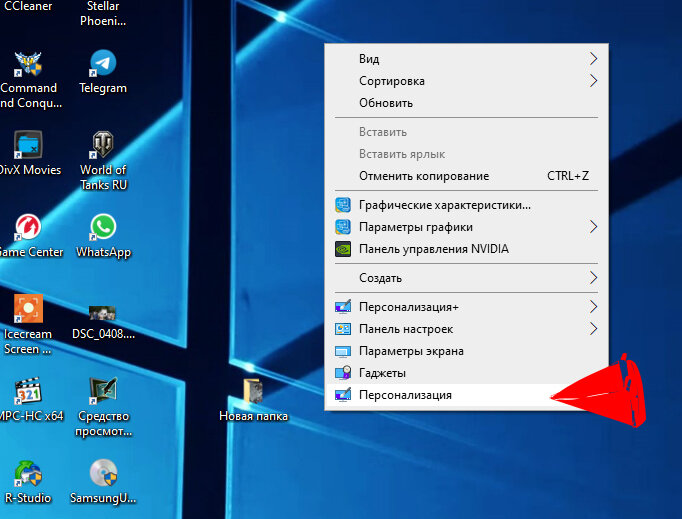
Task: Open the Вид submenu
Action: [x=466, y=59]
